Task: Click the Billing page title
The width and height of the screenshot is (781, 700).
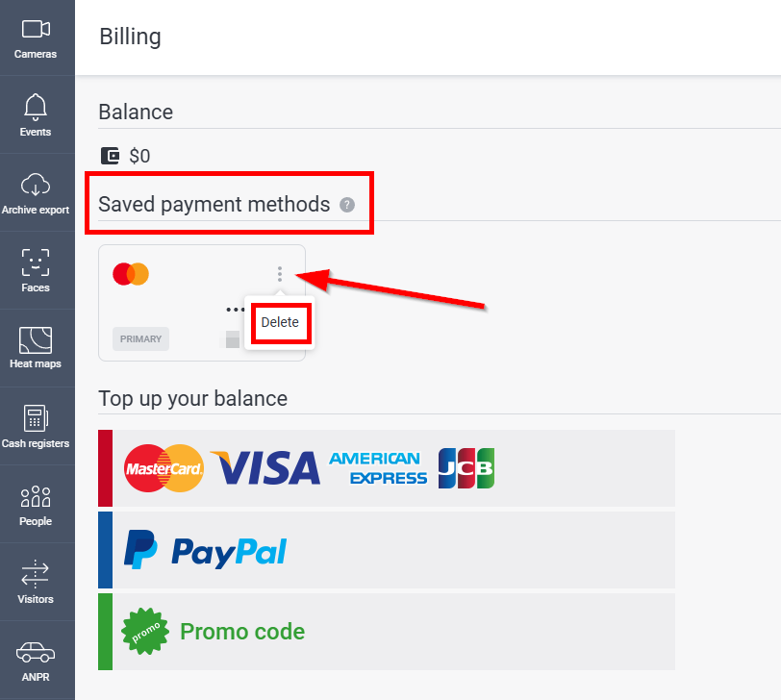Action: [131, 37]
